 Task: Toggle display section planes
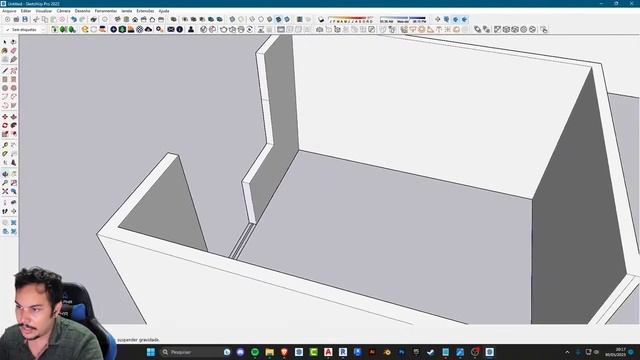click(447, 19)
